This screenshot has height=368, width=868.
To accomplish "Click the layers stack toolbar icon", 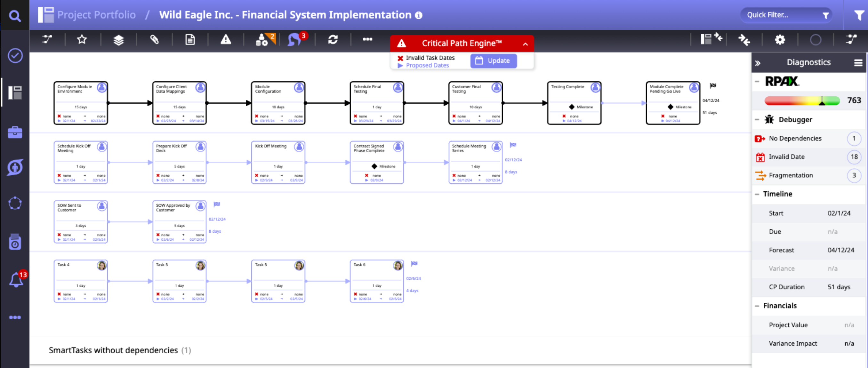I will tap(118, 40).
